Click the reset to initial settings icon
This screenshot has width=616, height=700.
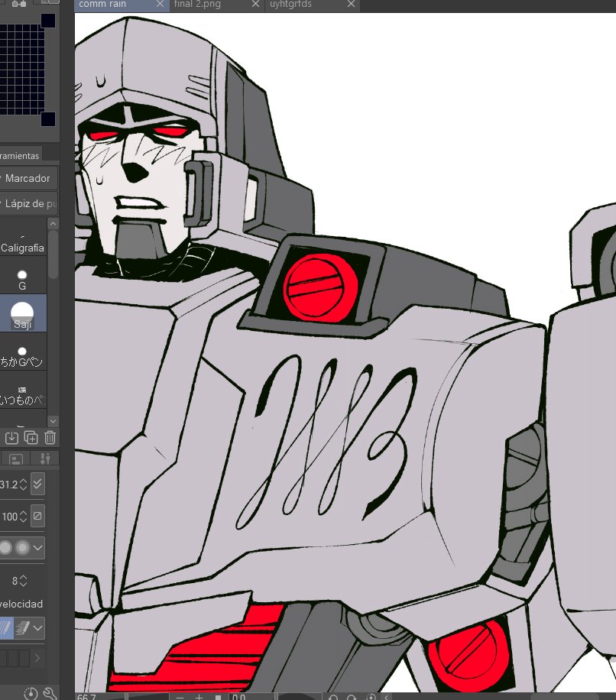pos(31,694)
